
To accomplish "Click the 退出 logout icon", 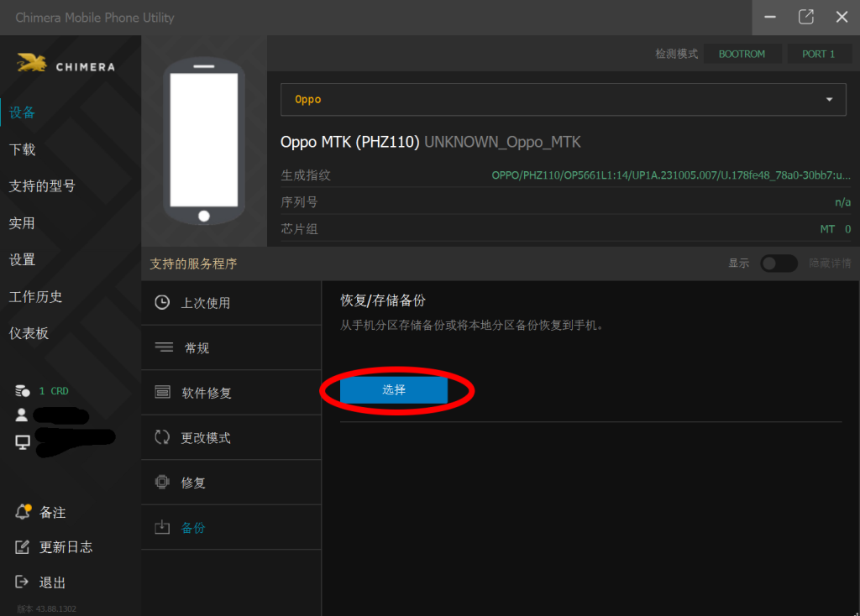I will coord(21,582).
